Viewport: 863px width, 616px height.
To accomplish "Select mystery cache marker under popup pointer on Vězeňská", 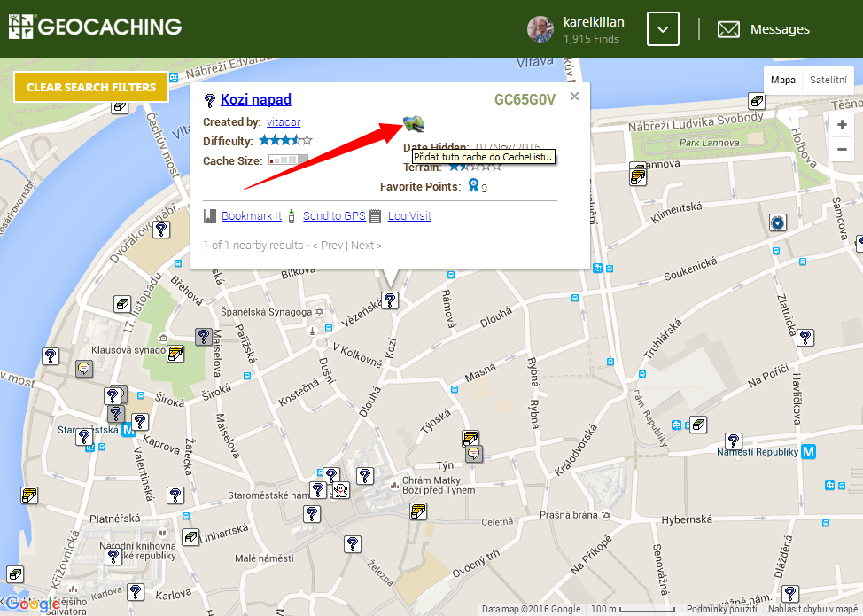I will click(x=390, y=300).
